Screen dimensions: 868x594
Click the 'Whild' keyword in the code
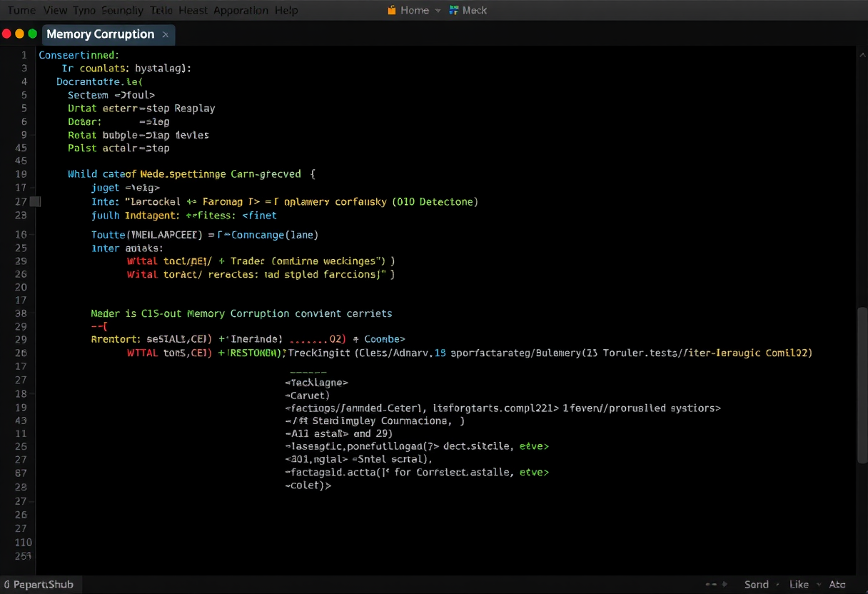click(82, 174)
